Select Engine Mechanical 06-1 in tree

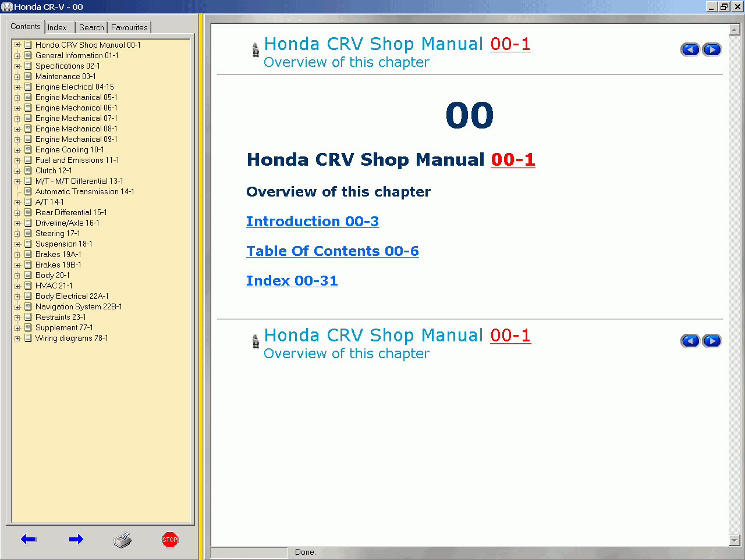(x=76, y=108)
